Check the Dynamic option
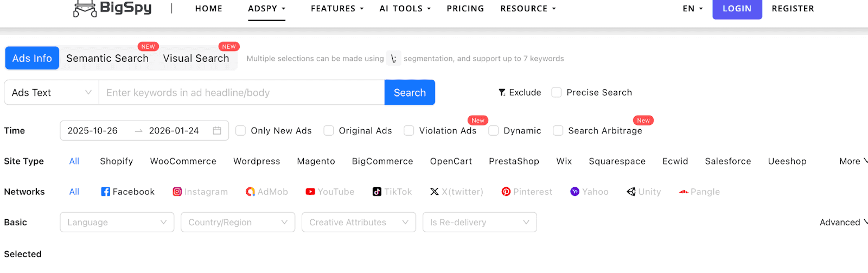The image size is (868, 273). tap(494, 131)
